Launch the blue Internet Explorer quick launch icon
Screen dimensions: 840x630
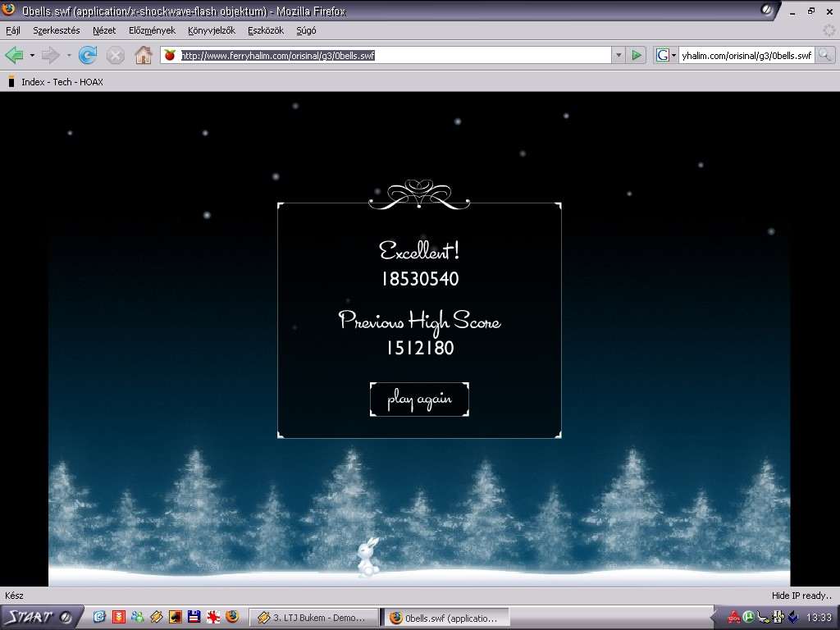[99, 617]
